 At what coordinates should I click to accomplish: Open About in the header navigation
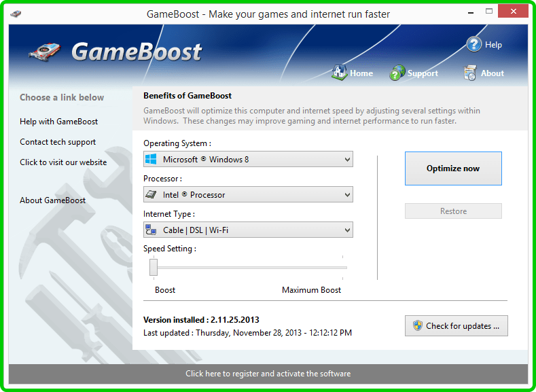point(493,73)
